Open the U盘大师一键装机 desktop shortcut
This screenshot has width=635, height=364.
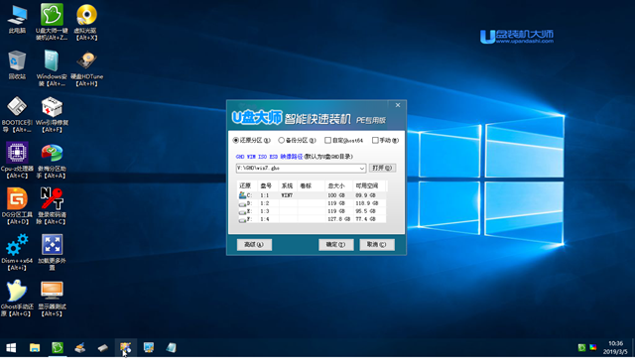(x=52, y=22)
